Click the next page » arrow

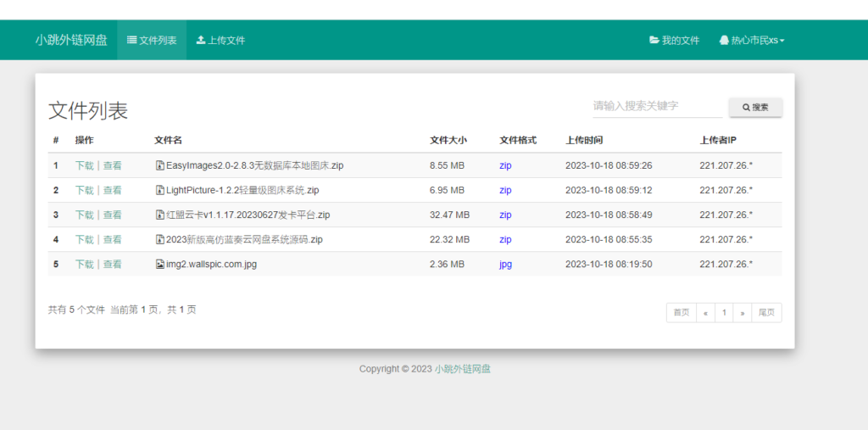[x=742, y=313]
